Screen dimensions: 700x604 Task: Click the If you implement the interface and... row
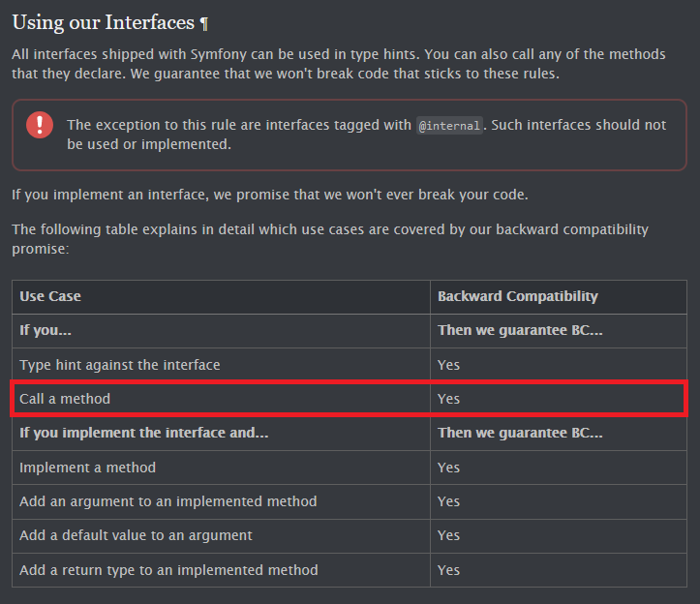coord(350,433)
